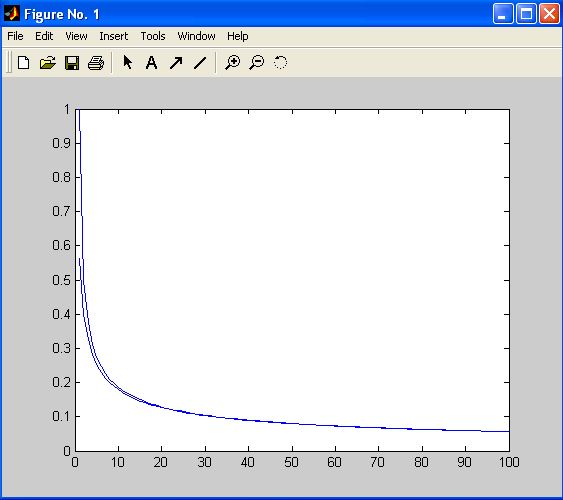This screenshot has width=563, height=500.
Task: Click the y-axis label 0.1
Action: (x=61, y=416)
